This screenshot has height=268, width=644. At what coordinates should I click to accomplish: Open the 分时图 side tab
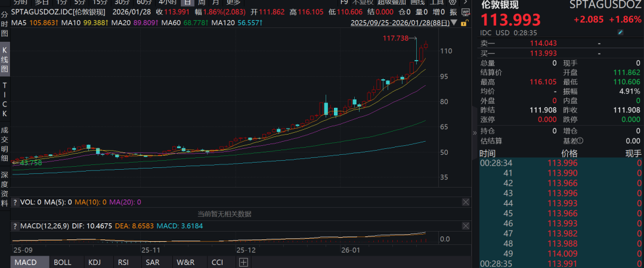[5, 21]
